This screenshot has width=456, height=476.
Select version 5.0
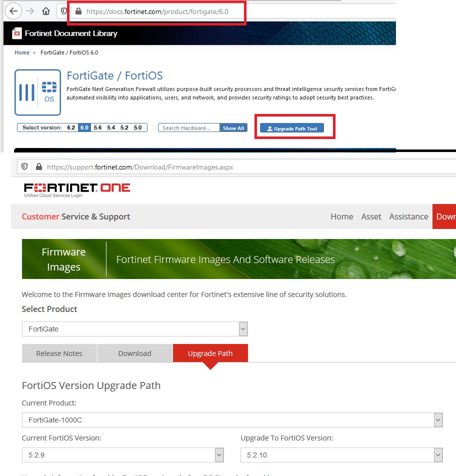click(x=138, y=127)
